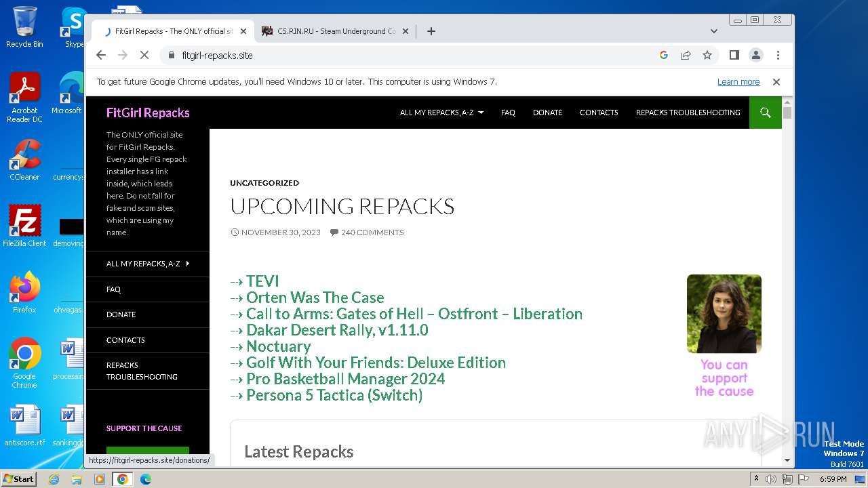Screen dimensions: 868x488
Task: Click the donation portrait thumbnail image
Action: tap(724, 314)
